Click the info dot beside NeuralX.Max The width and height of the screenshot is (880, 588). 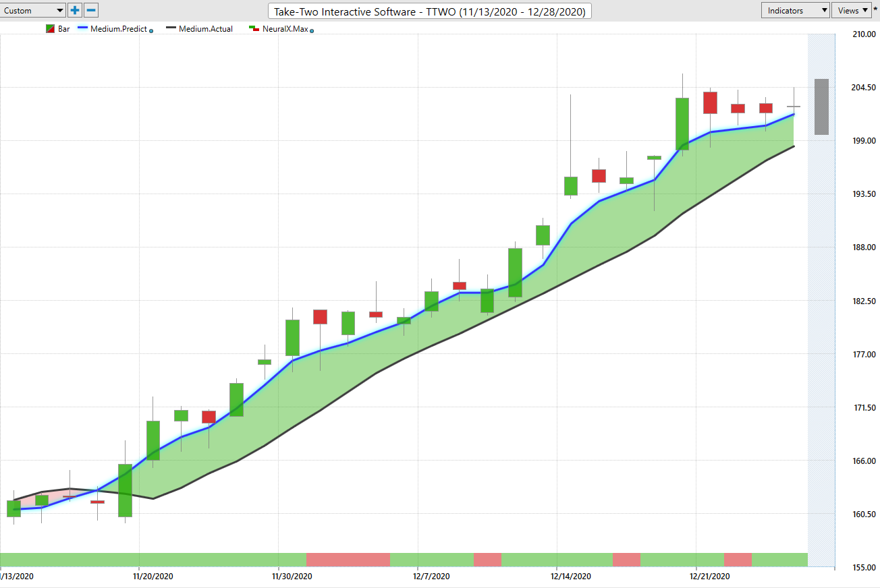[312, 30]
